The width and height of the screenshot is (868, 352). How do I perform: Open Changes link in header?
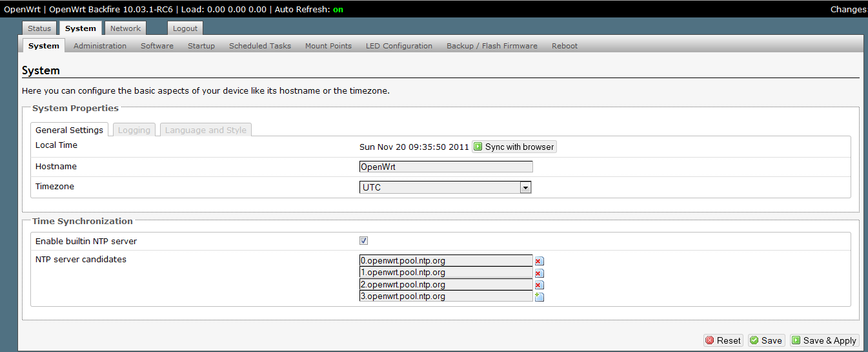(x=849, y=10)
